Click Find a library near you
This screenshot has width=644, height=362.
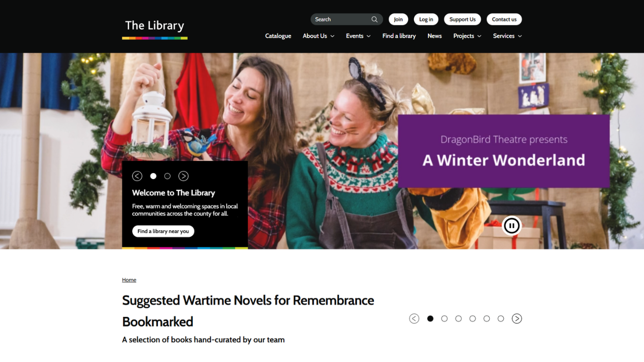click(x=163, y=232)
